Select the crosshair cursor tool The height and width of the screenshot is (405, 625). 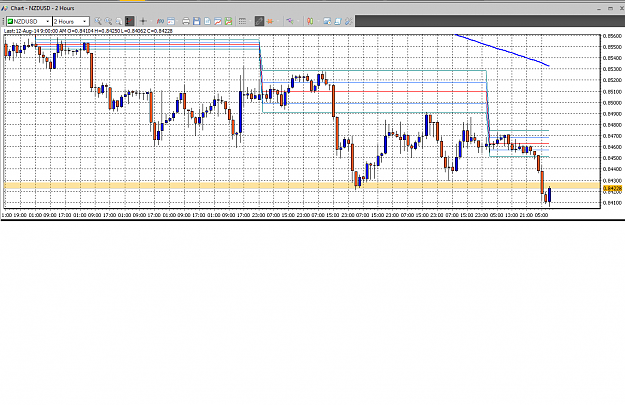pyautogui.click(x=143, y=21)
